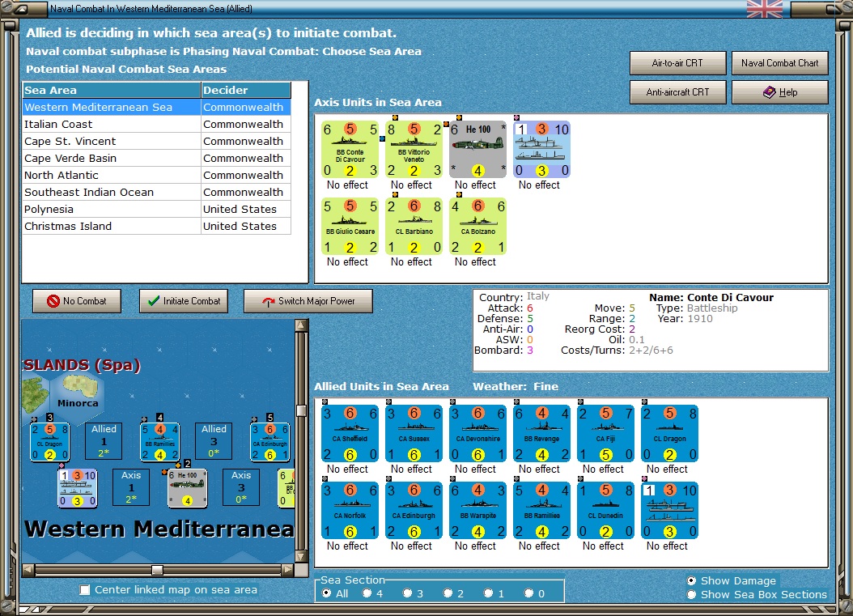The height and width of the screenshot is (616, 853).
Task: Click CL Dragon in Allied units list
Action: (669, 434)
